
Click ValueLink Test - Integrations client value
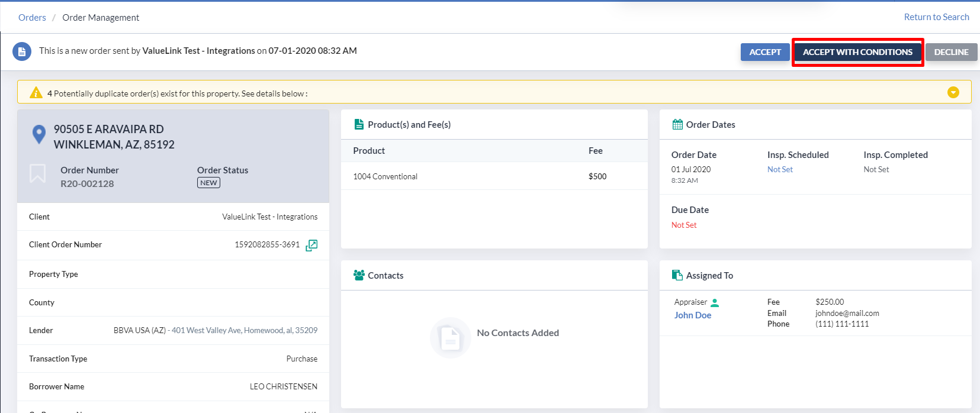click(x=270, y=217)
